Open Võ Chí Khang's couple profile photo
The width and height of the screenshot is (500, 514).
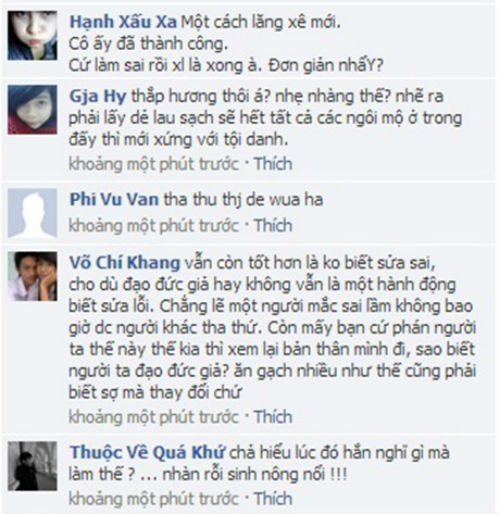click(x=32, y=276)
